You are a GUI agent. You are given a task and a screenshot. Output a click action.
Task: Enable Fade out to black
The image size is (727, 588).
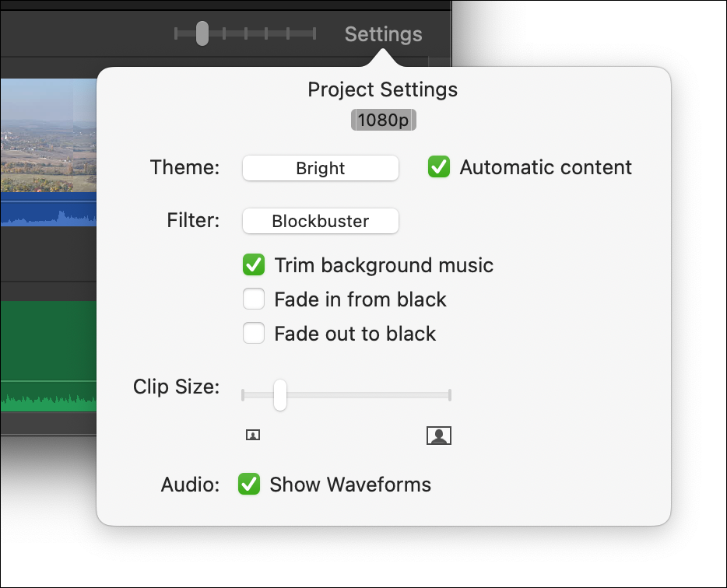[x=254, y=333]
